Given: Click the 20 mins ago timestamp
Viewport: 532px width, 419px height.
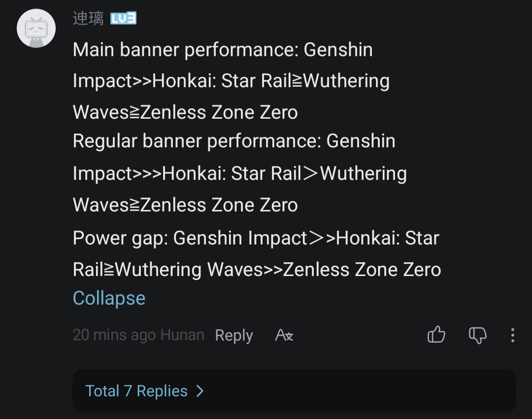Looking at the screenshot, I should point(114,335).
